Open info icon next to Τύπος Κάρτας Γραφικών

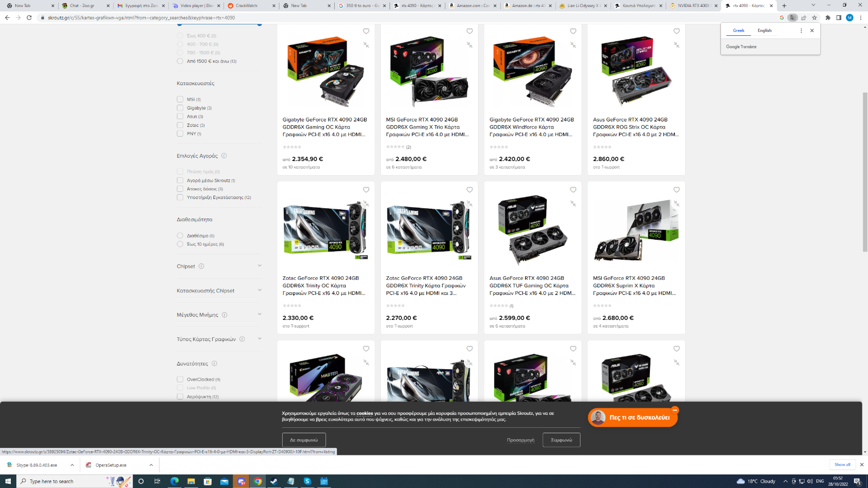coord(242,339)
